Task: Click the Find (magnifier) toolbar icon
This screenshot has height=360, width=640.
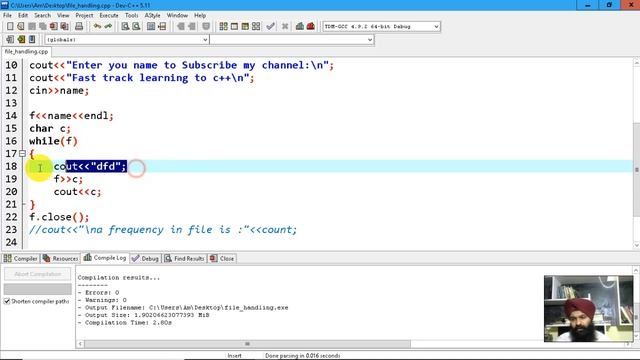Action: point(125,27)
